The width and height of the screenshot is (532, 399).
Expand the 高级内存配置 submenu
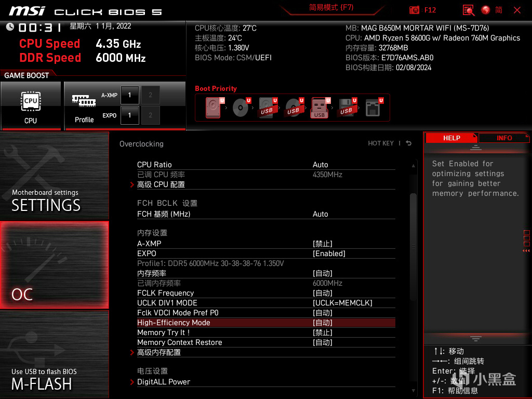tap(266, 353)
